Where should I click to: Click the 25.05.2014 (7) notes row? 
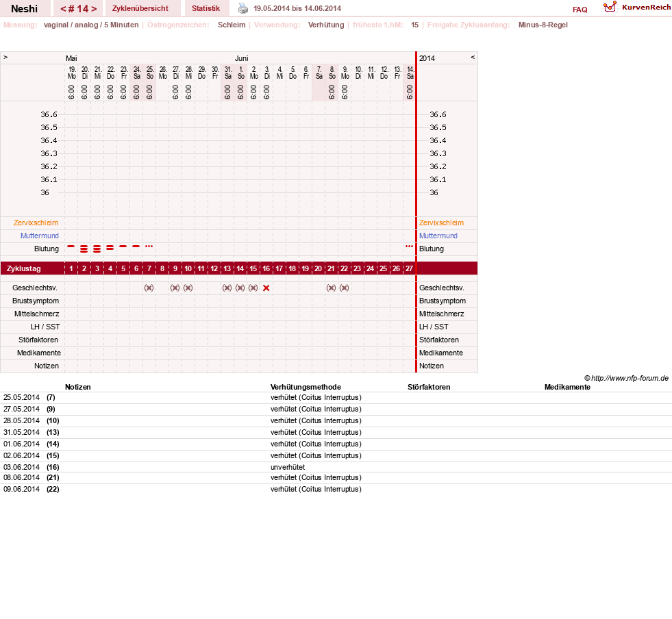point(336,398)
